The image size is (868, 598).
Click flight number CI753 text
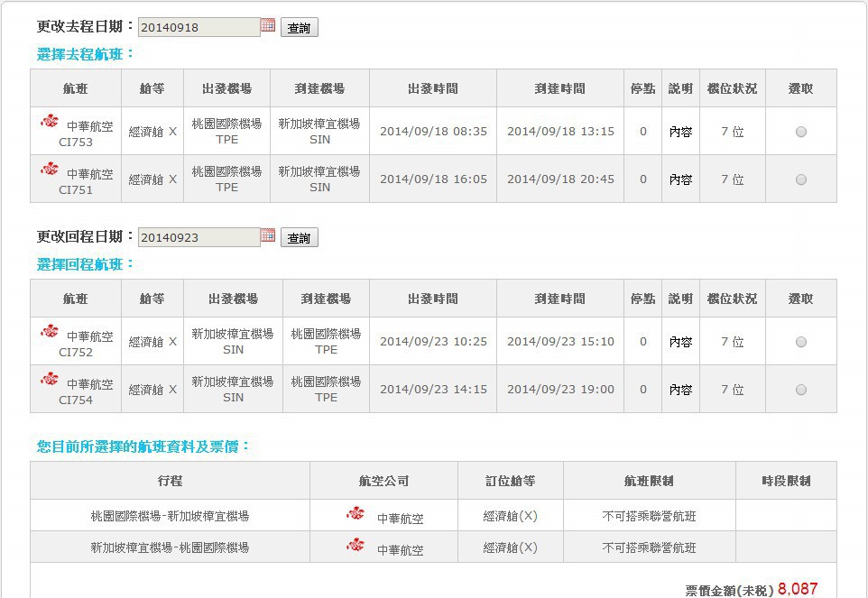tap(76, 143)
